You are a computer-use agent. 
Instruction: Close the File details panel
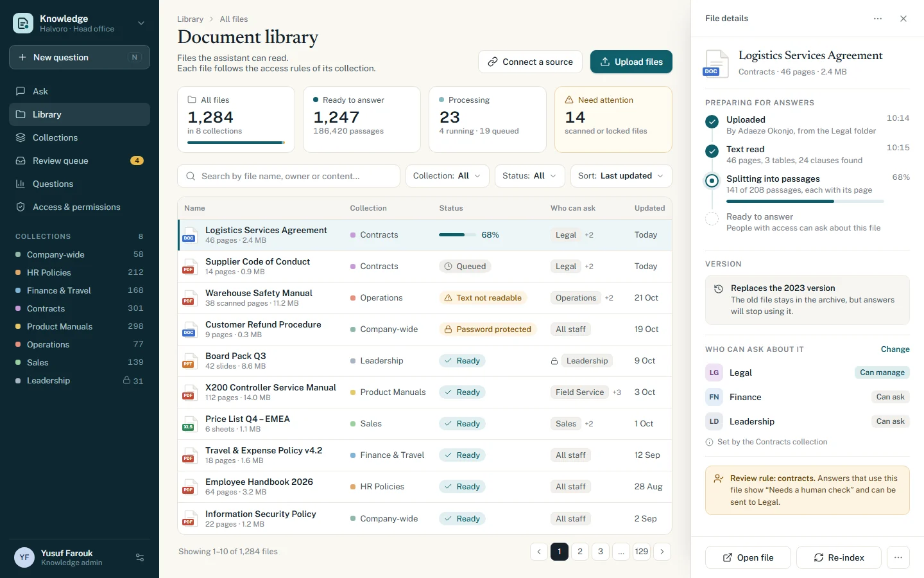pyautogui.click(x=903, y=19)
